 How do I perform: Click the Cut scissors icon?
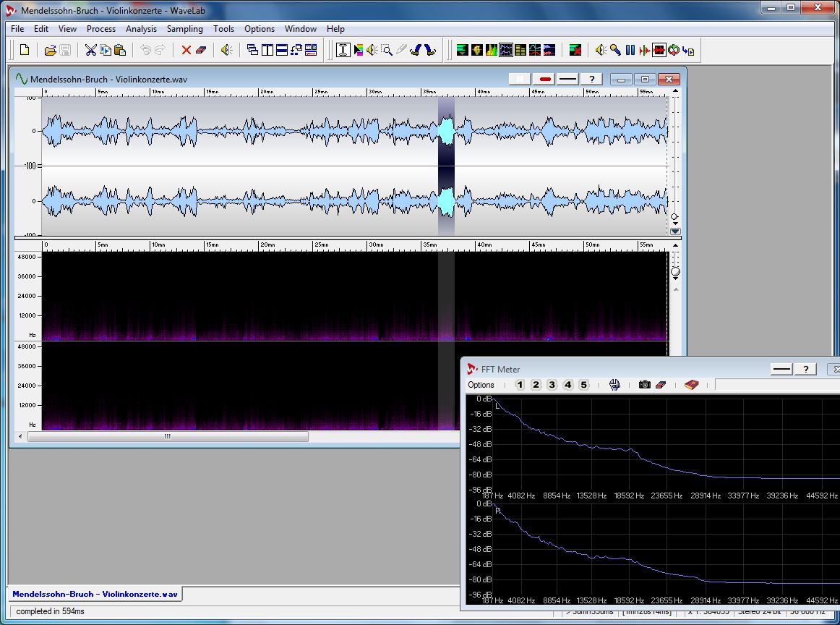coord(90,50)
